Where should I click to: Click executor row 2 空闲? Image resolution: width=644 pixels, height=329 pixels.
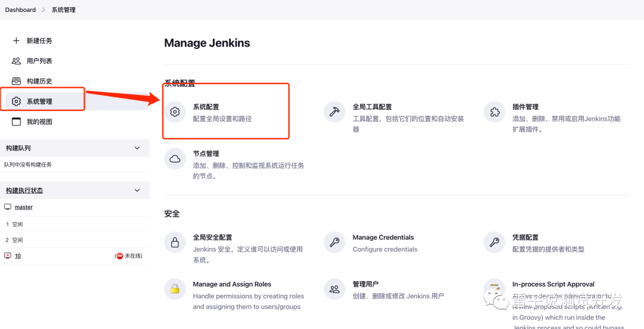(75, 240)
